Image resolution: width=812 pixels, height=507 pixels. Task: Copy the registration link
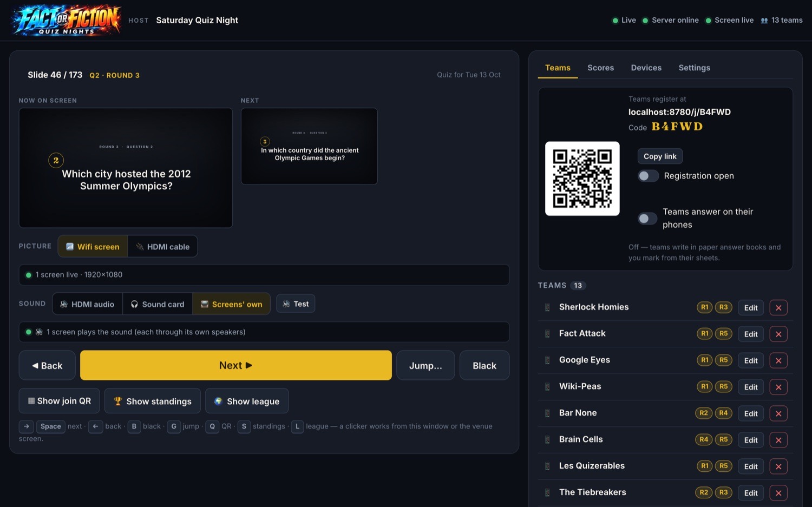(x=660, y=156)
